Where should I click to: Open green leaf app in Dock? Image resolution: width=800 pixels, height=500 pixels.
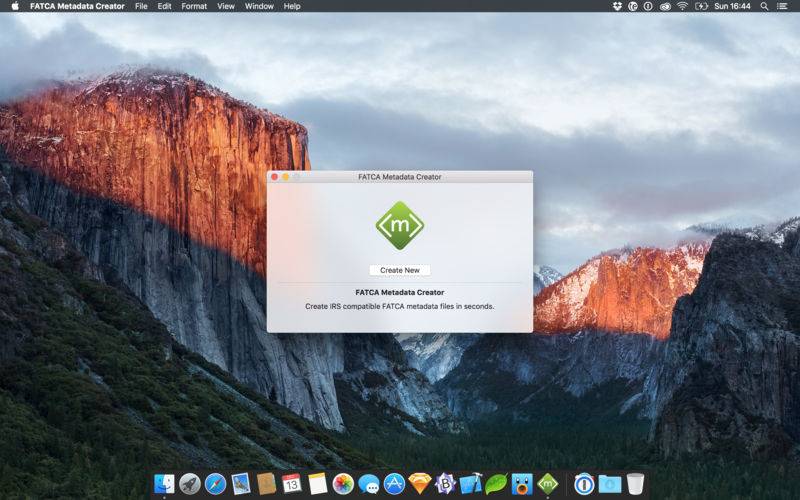tap(496, 484)
